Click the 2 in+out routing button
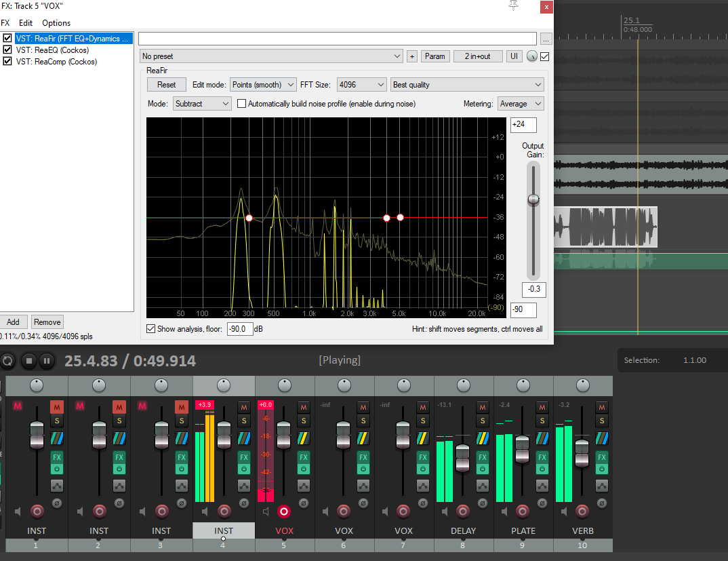The width and height of the screenshot is (728, 561). (x=478, y=56)
